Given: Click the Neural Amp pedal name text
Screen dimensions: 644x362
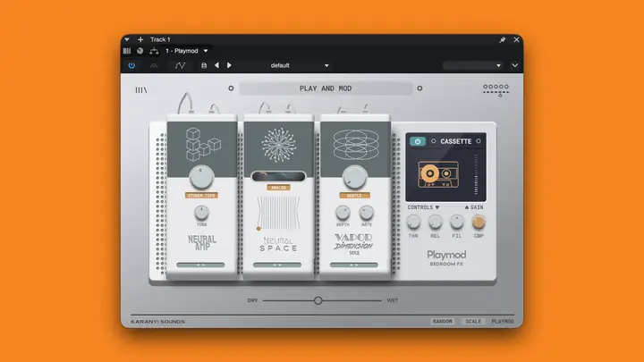Looking at the screenshot, I should (201, 242).
